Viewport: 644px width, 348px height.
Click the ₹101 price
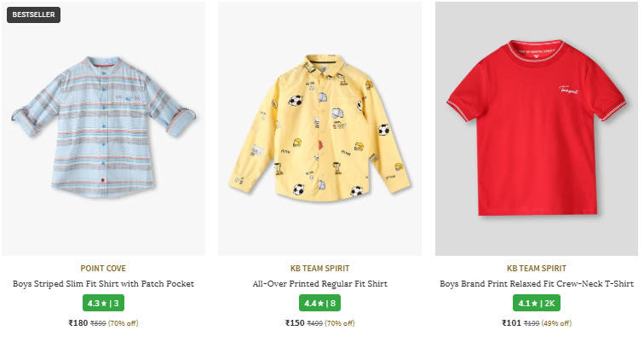pyautogui.click(x=511, y=323)
